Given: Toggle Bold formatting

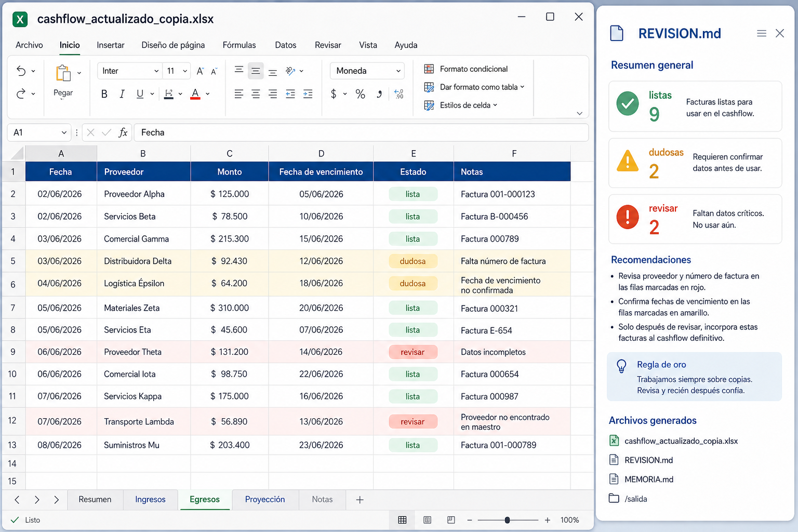Looking at the screenshot, I should tap(104, 94).
